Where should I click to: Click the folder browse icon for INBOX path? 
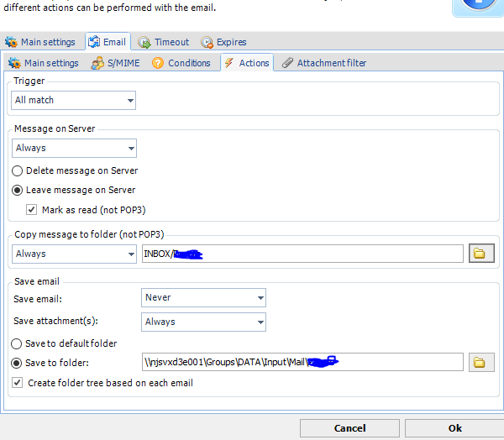point(480,254)
